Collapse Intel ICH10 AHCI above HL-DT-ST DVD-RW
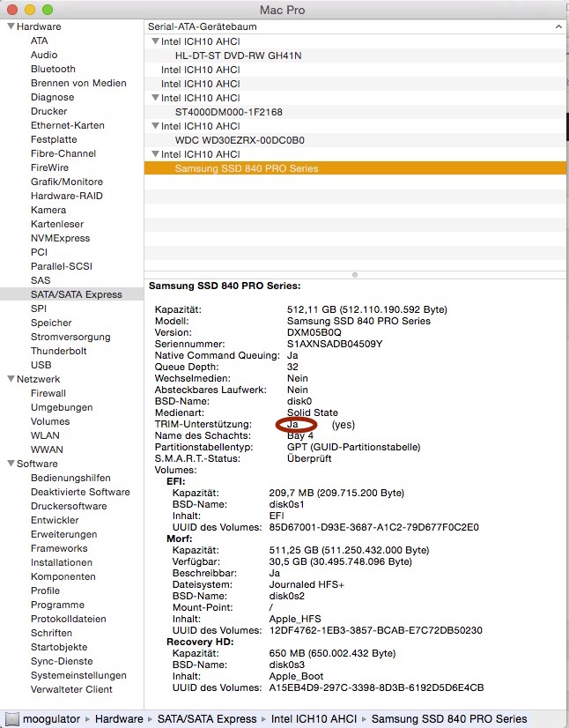The image size is (569, 728). 155,41
